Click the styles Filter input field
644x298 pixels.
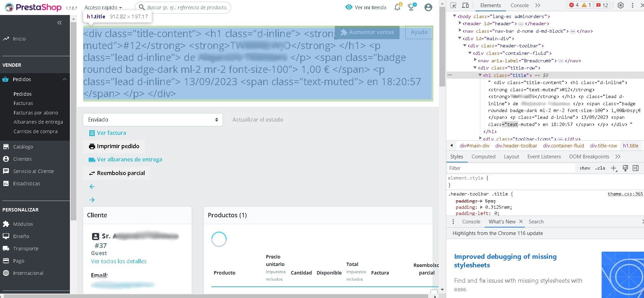[511, 168]
